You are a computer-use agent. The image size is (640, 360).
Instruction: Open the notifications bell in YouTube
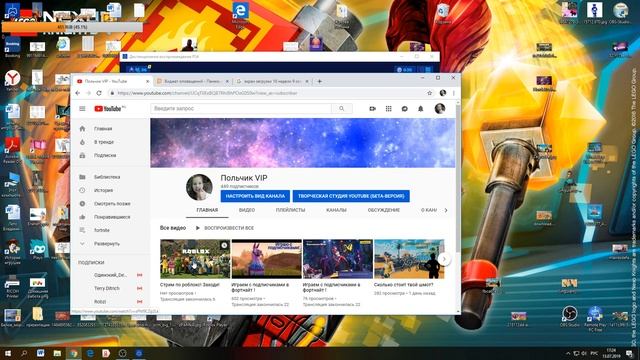(420, 109)
